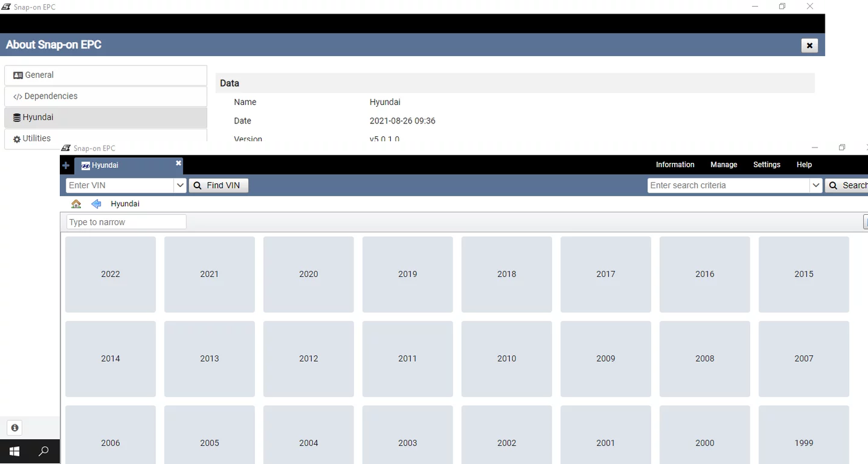Select the Utilities section in About panel
The image size is (868, 464).
(x=106, y=138)
